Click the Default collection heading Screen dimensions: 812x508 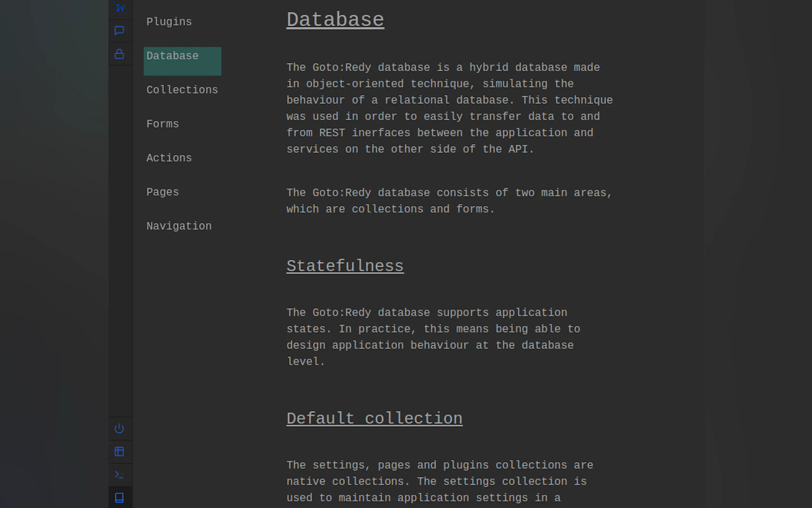[374, 419]
